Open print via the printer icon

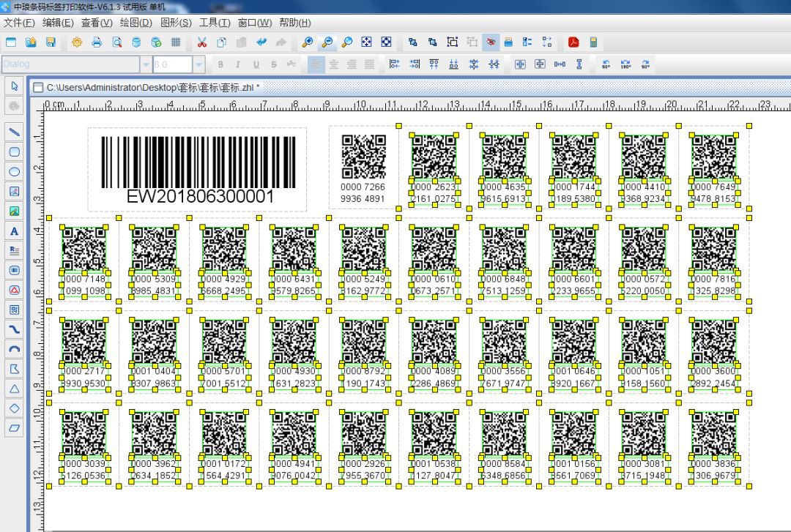[97, 42]
